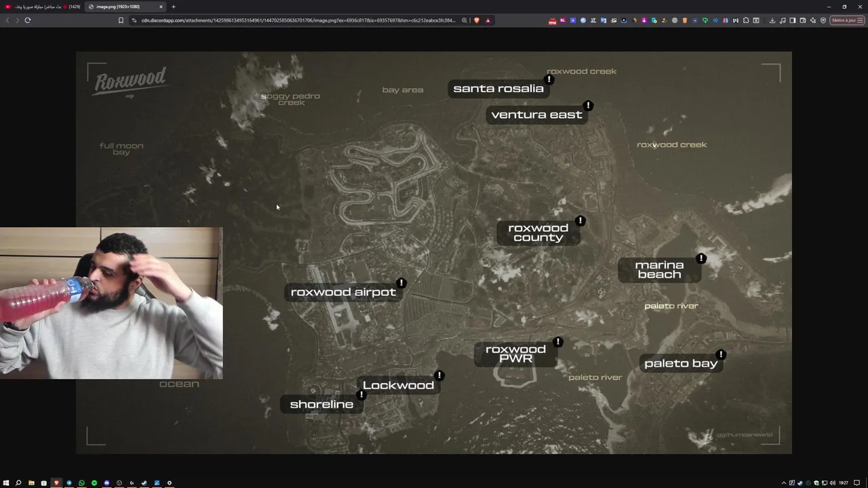Image resolution: width=868 pixels, height=488 pixels.
Task: Click the zoom magnifier in address bar
Action: pos(465,20)
